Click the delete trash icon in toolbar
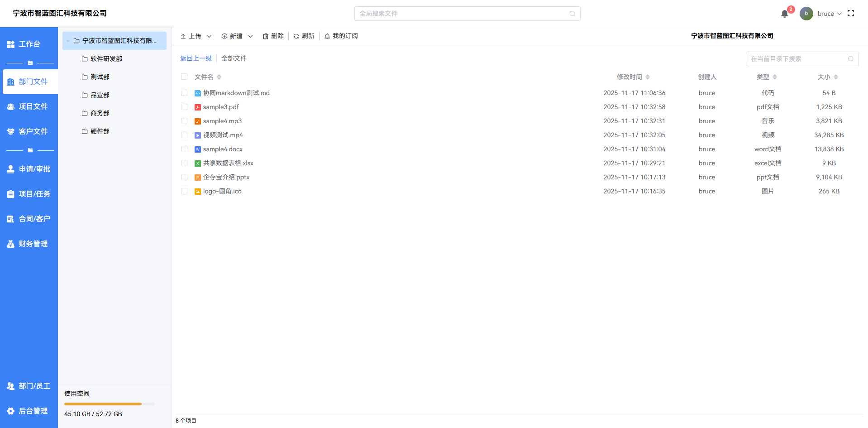 point(266,36)
